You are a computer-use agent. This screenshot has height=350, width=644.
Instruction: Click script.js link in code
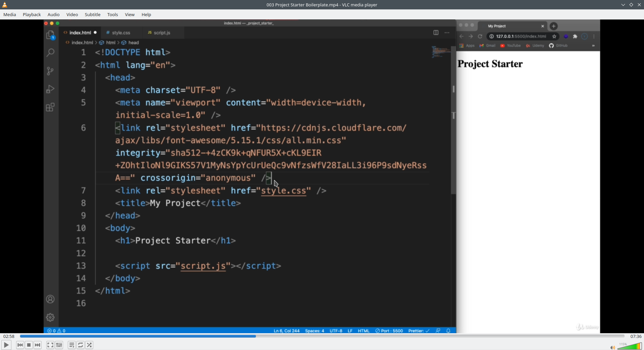(x=203, y=266)
